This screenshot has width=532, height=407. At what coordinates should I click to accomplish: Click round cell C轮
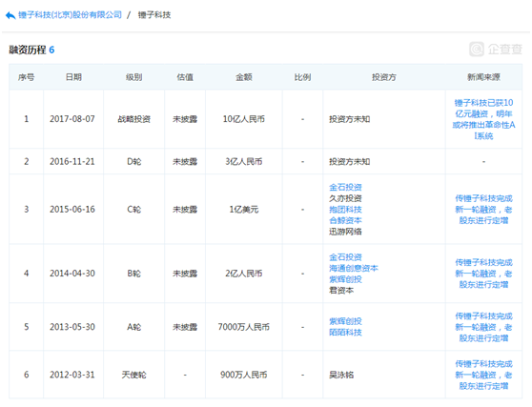(134, 210)
